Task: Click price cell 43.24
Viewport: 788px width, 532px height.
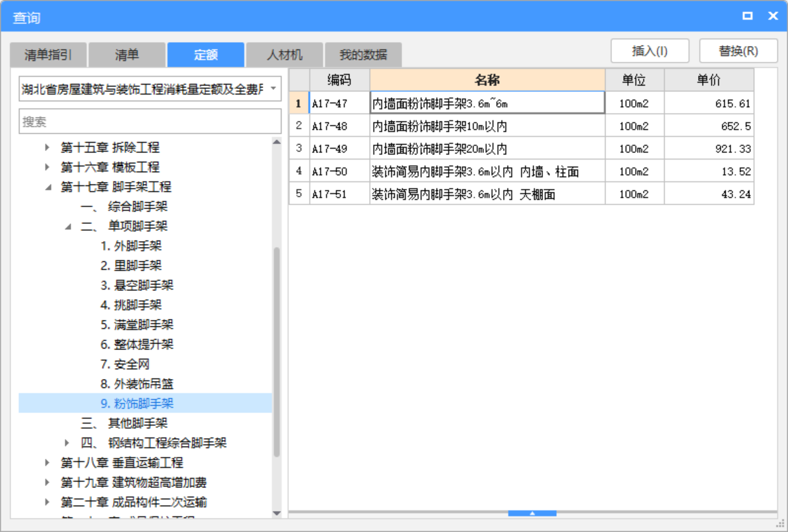Action: tap(709, 194)
